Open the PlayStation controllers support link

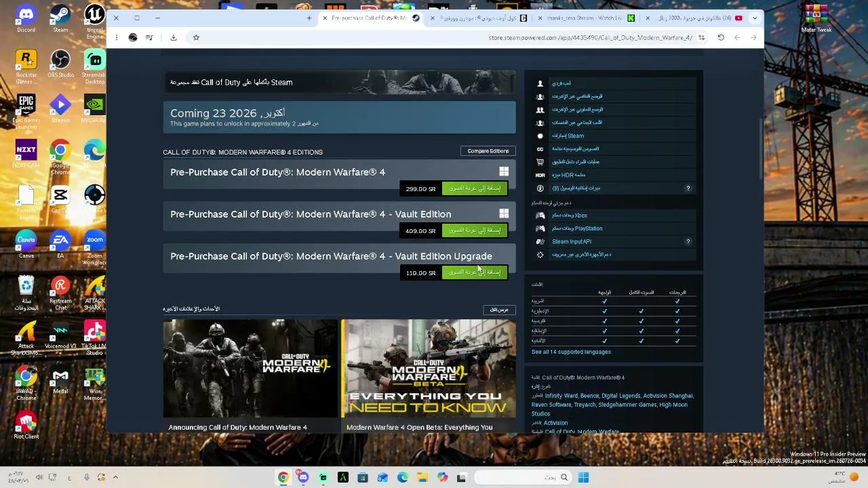click(577, 228)
